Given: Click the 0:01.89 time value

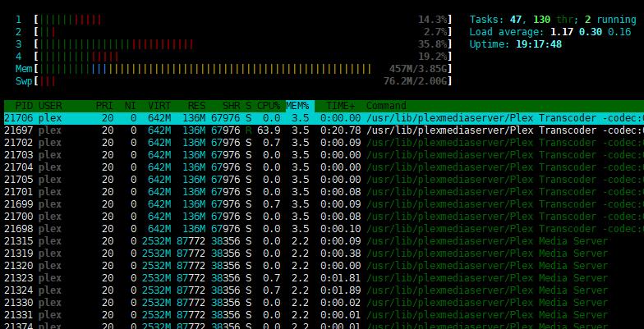Looking at the screenshot, I should (x=340, y=290).
